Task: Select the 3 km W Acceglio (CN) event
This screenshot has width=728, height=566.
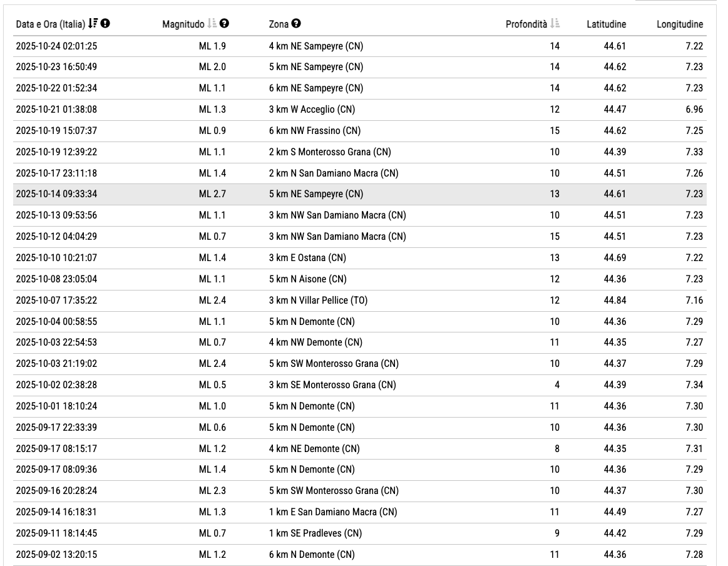Action: point(311,110)
